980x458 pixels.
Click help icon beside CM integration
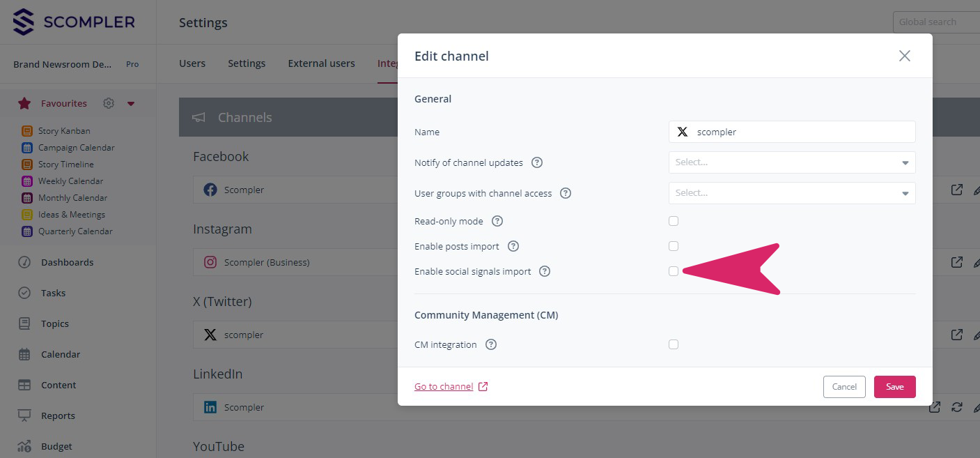(x=491, y=344)
